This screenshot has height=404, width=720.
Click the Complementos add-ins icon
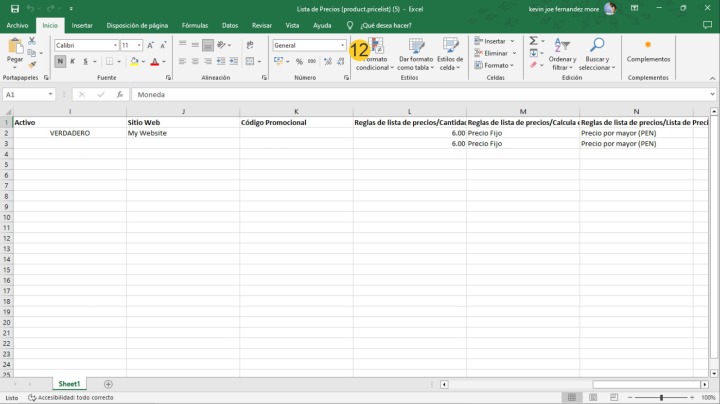[648, 45]
